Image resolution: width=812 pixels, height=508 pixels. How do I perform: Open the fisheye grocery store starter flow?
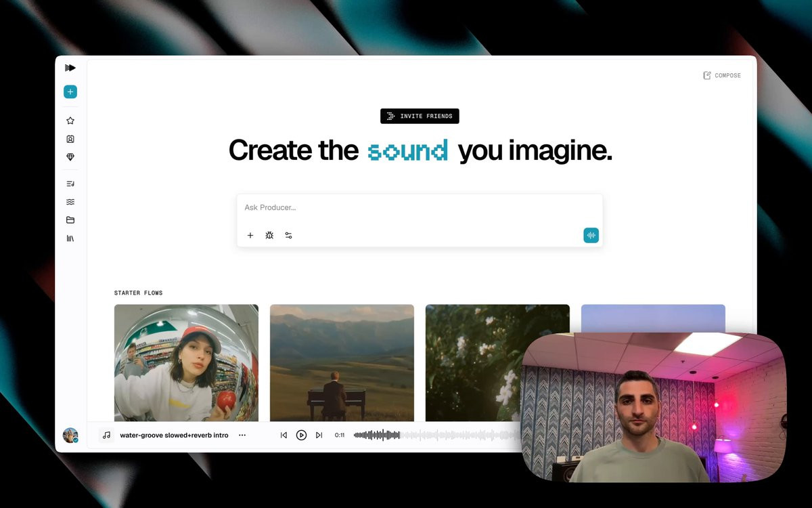click(186, 363)
